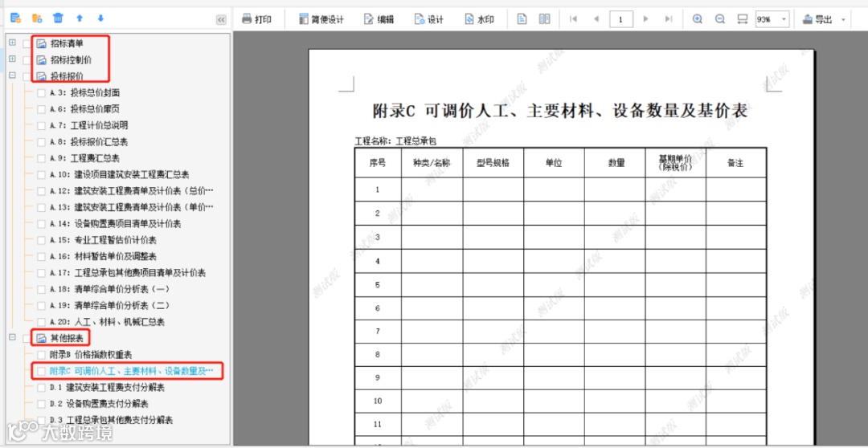The image size is (868, 448).
Task: Click the fit page width icon
Action: coord(743,19)
